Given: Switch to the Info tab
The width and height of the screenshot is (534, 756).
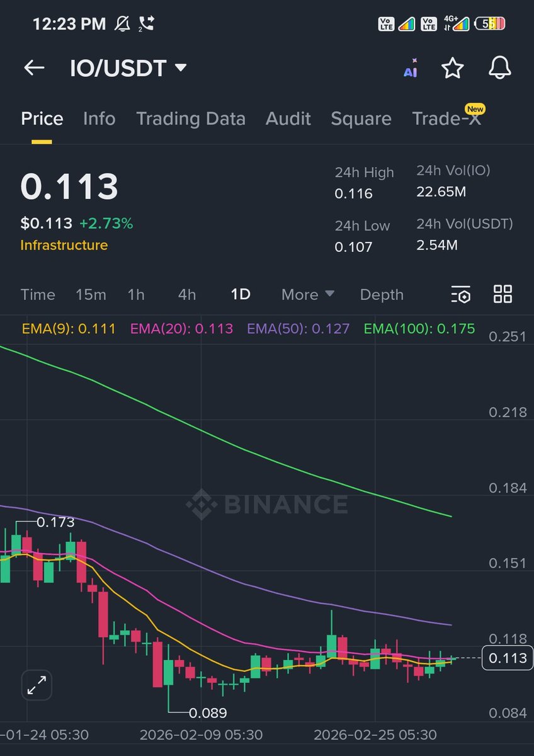Looking at the screenshot, I should click(99, 118).
